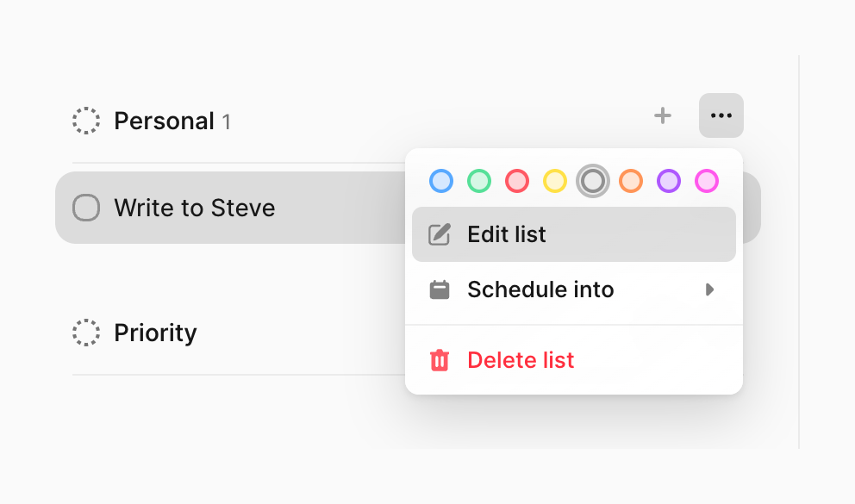Image resolution: width=855 pixels, height=504 pixels.
Task: Pick the green list color
Action: (479, 181)
